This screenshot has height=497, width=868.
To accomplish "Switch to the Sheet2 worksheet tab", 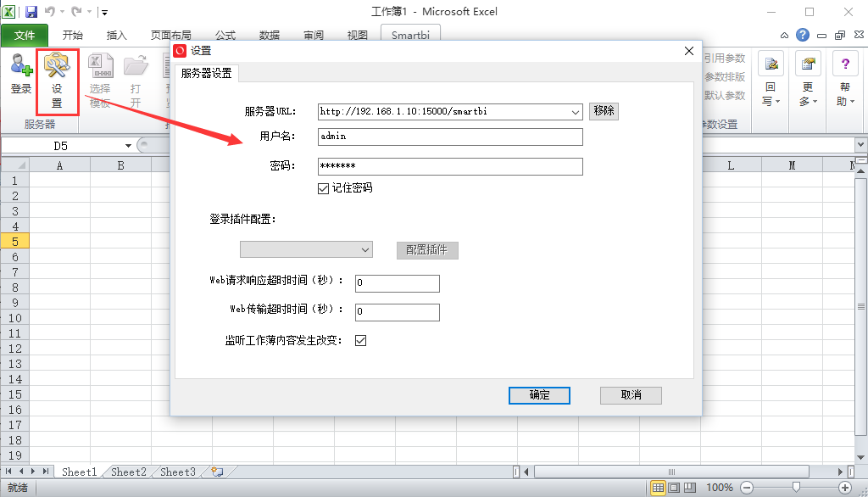I will 129,472.
